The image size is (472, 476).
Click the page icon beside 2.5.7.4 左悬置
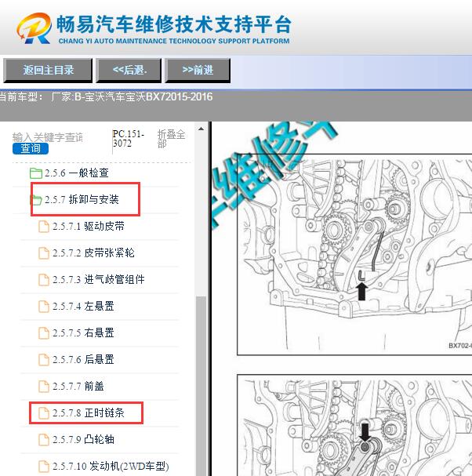44,307
